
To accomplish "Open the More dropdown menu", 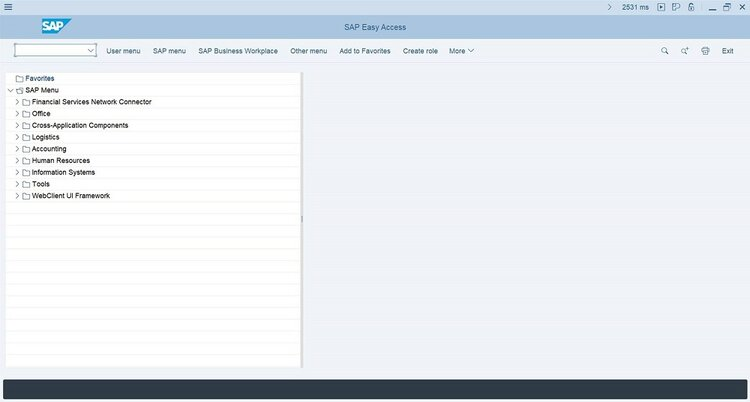I will 461,51.
